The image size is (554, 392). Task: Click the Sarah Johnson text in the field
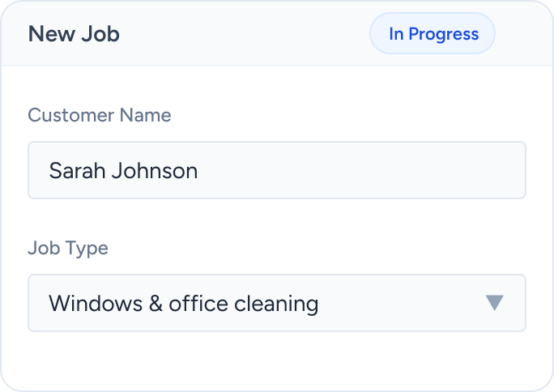pyautogui.click(x=123, y=171)
